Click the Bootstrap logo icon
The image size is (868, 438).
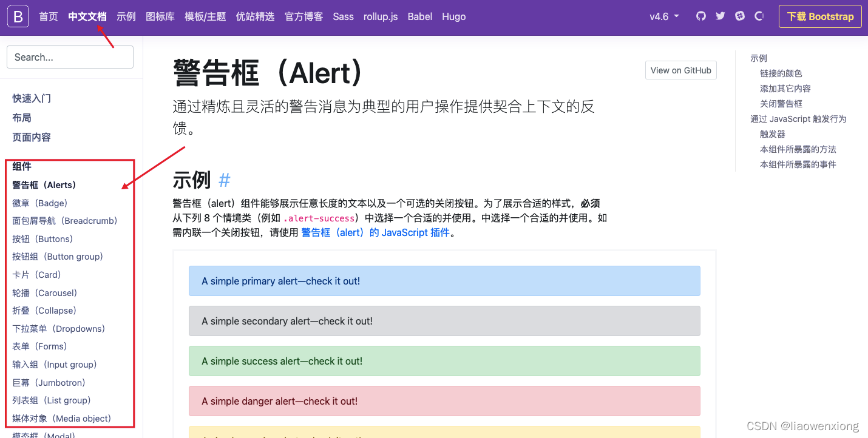click(x=18, y=16)
